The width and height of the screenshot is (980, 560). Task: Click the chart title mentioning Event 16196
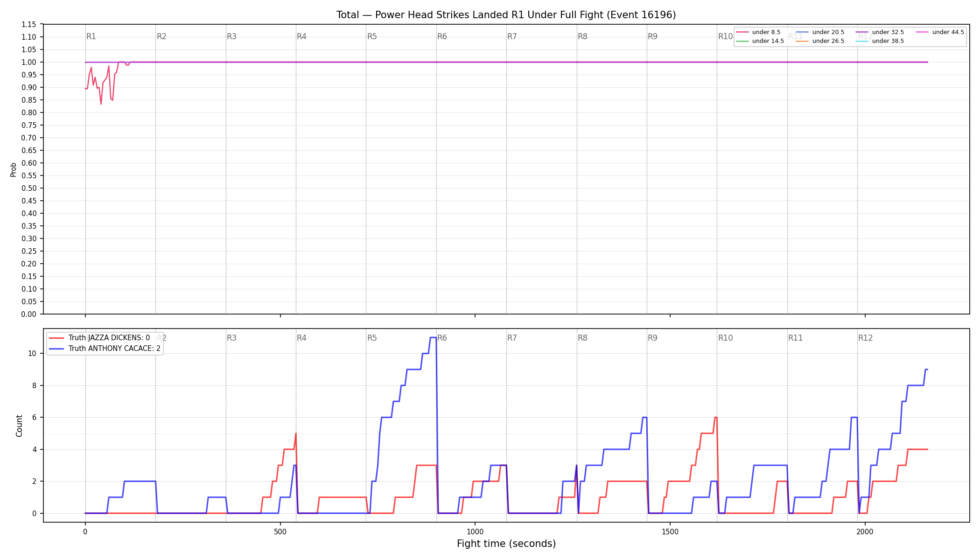pyautogui.click(x=506, y=15)
